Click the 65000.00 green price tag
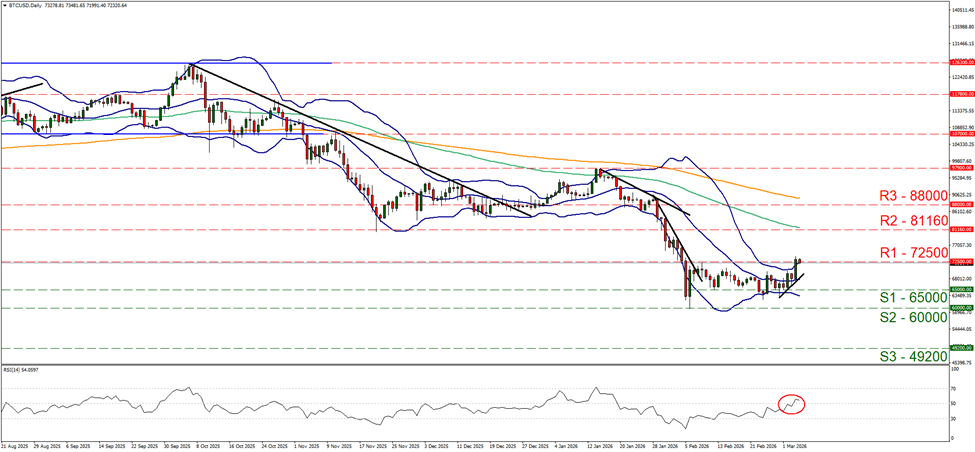This screenshot has height=452, width=975. tap(961, 290)
